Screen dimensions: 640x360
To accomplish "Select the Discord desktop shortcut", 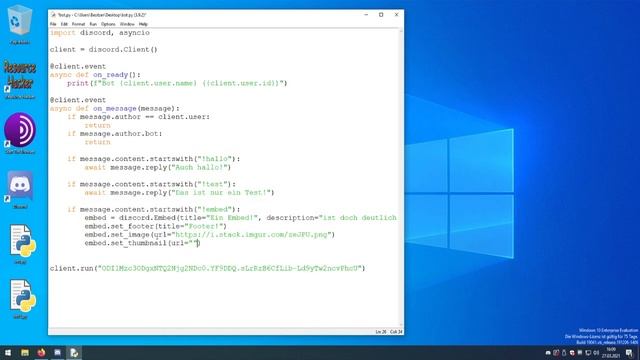I will click(x=20, y=189).
